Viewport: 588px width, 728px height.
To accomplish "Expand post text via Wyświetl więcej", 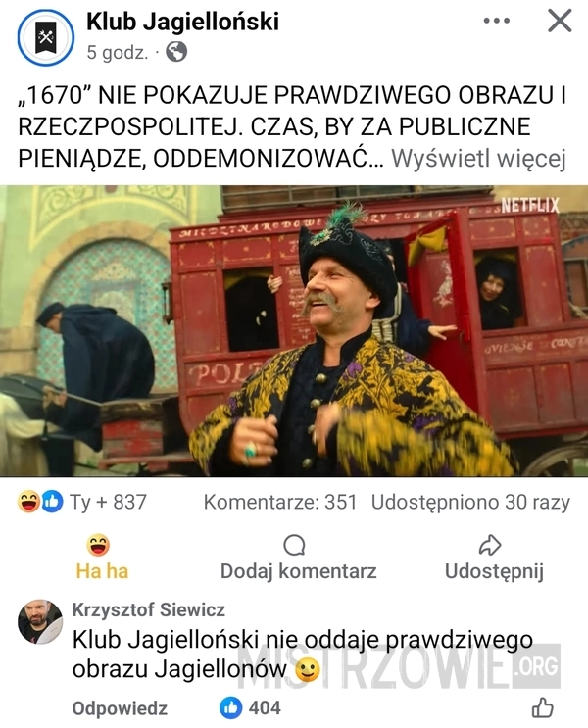I will (x=478, y=159).
